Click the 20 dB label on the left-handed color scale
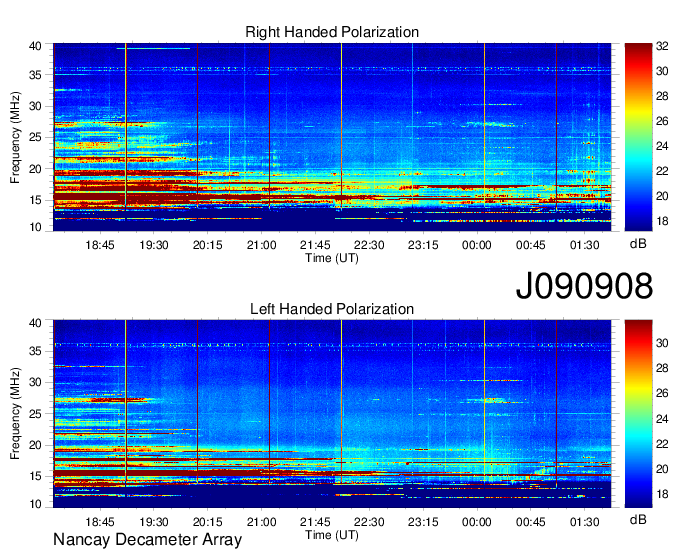The width and height of the screenshot is (680, 552). tap(662, 469)
